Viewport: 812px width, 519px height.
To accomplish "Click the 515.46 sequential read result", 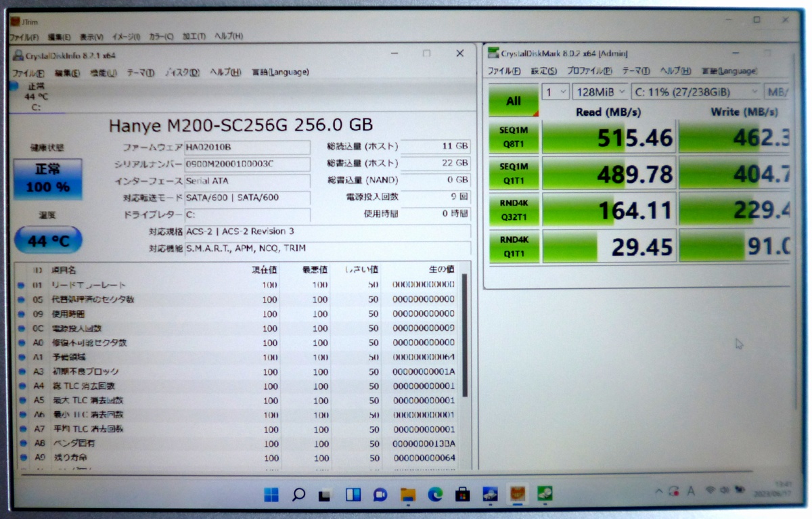I will [609, 138].
